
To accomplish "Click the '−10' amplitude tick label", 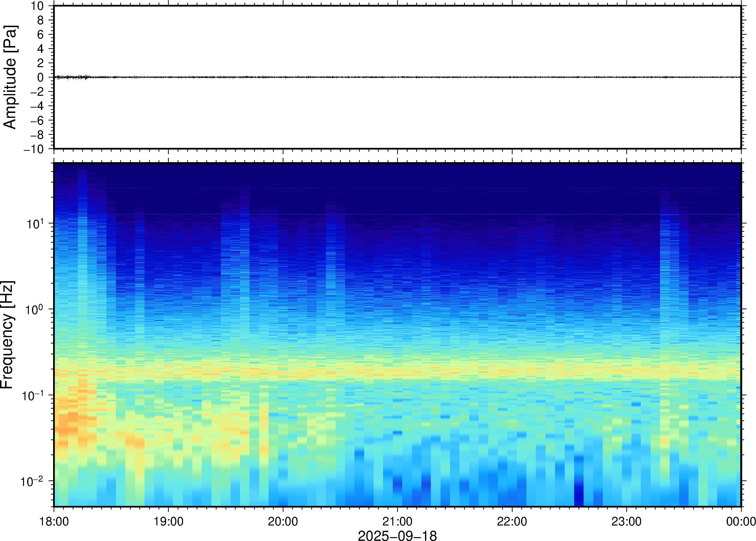I will 34,149.
